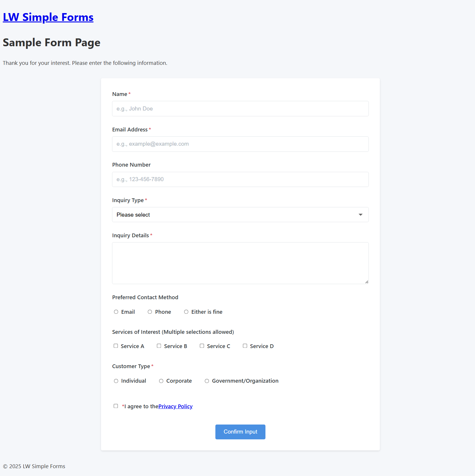Choose 'Either is fine' contact option
This screenshot has height=476, width=475.
tap(186, 312)
